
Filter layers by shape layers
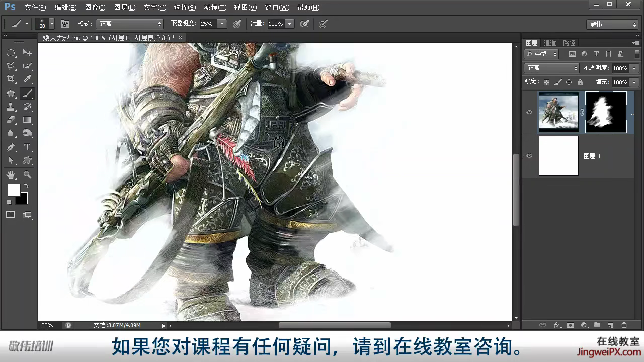click(x=608, y=54)
